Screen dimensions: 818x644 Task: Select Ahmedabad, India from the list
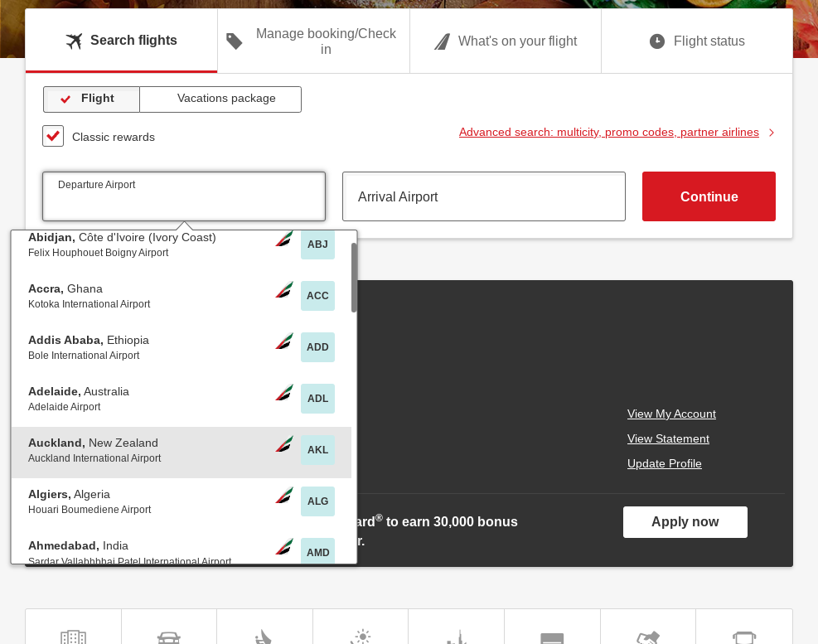click(181, 548)
